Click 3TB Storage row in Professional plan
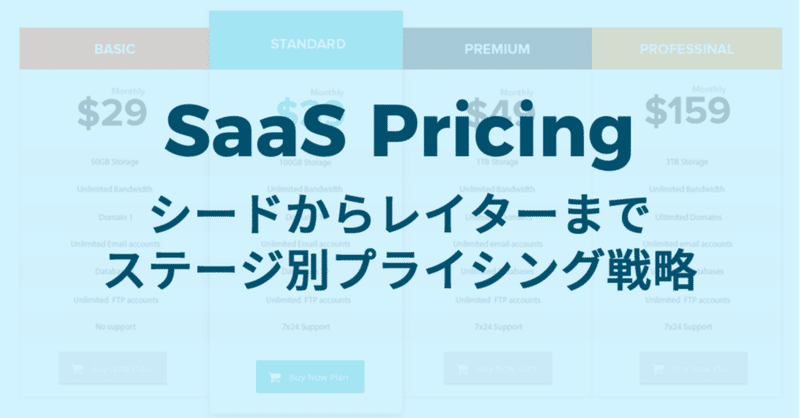 687,162
